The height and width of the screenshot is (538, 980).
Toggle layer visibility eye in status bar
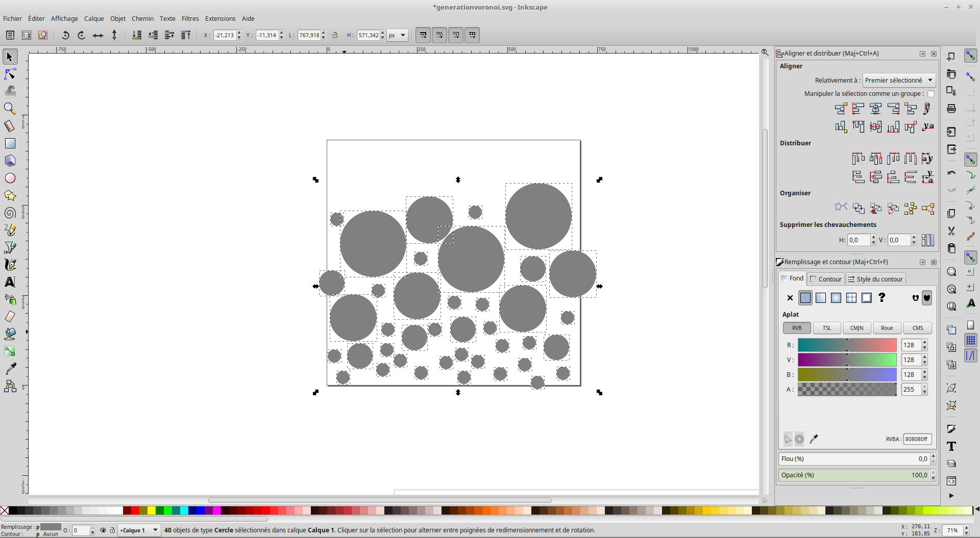103,530
